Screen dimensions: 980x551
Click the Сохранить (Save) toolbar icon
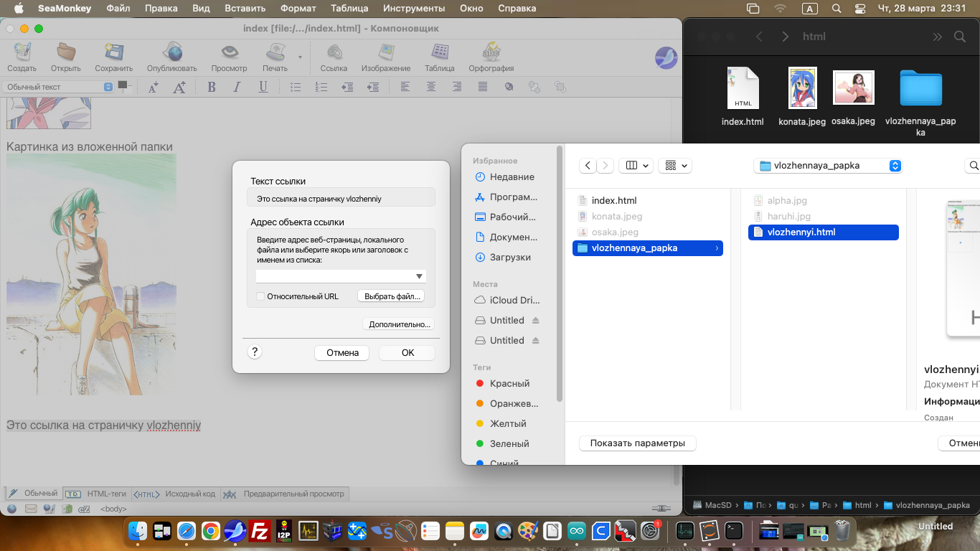click(x=113, y=57)
